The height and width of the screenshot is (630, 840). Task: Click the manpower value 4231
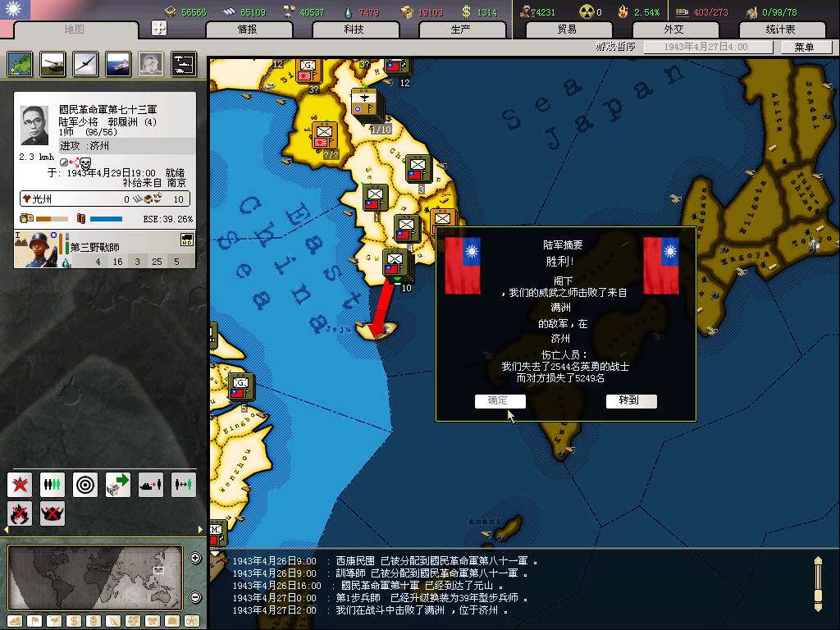(x=544, y=11)
